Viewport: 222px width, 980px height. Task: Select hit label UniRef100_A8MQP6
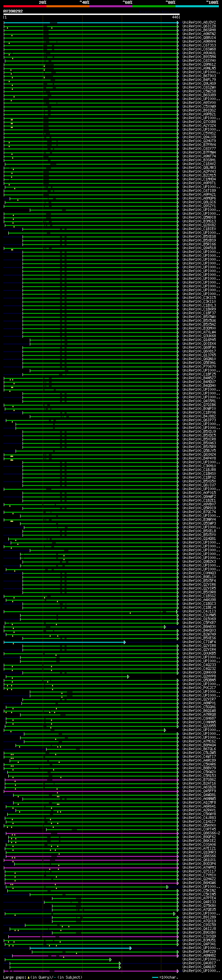(199, 198)
